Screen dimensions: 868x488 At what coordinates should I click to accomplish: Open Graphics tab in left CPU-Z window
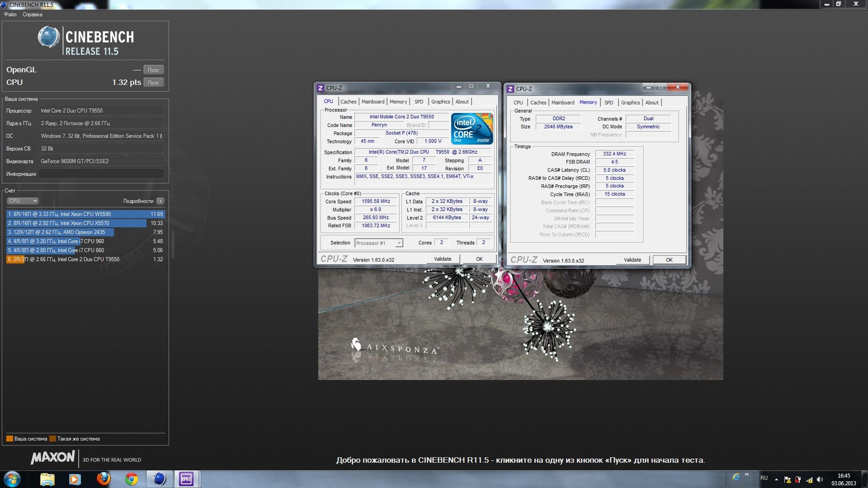[x=440, y=102]
